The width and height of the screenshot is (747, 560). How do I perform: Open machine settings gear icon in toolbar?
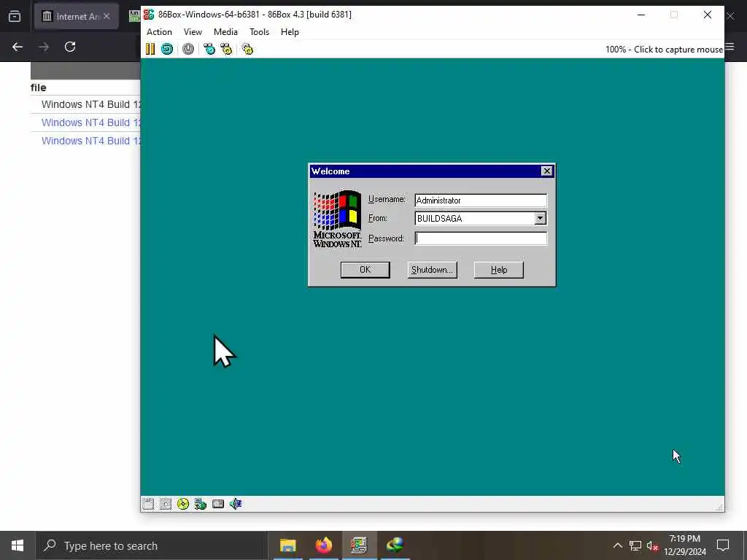(x=247, y=49)
